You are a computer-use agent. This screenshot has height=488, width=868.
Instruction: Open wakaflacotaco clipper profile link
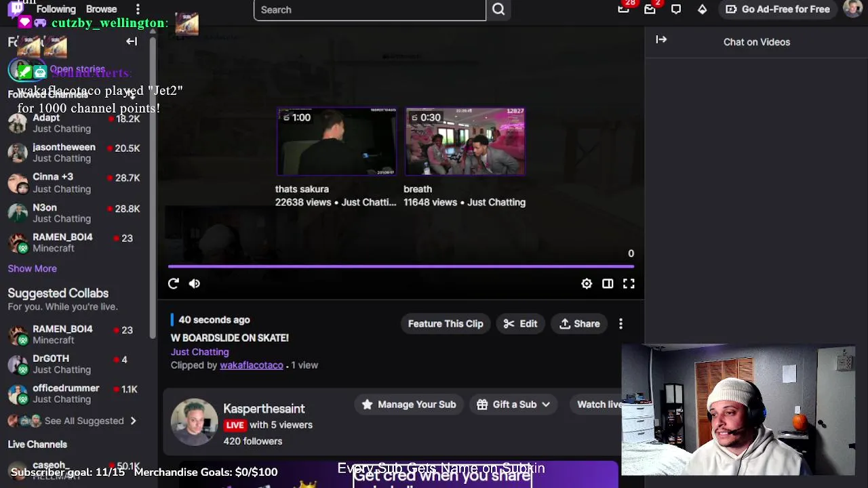point(252,365)
